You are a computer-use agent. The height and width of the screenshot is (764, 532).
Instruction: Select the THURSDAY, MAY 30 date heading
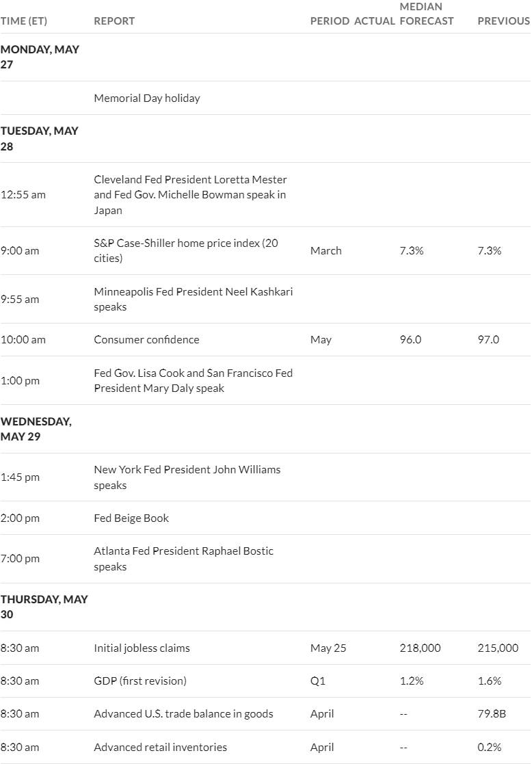click(x=44, y=607)
